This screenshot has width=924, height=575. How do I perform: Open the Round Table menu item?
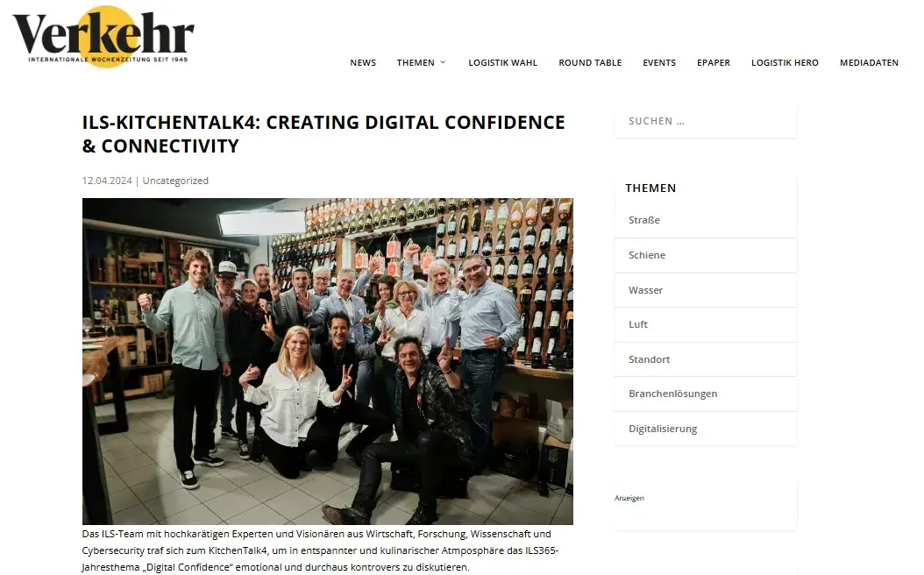pos(590,62)
